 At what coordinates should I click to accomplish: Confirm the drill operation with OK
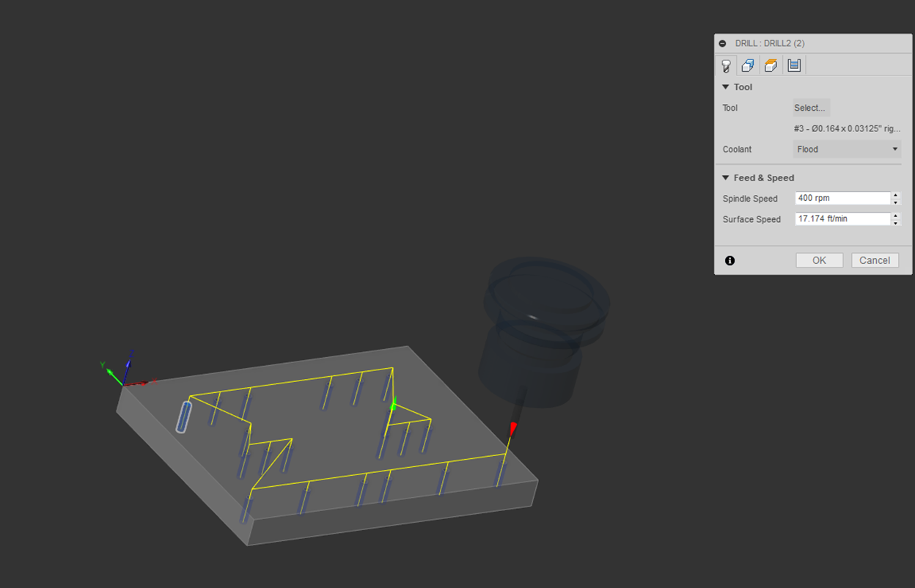819,260
